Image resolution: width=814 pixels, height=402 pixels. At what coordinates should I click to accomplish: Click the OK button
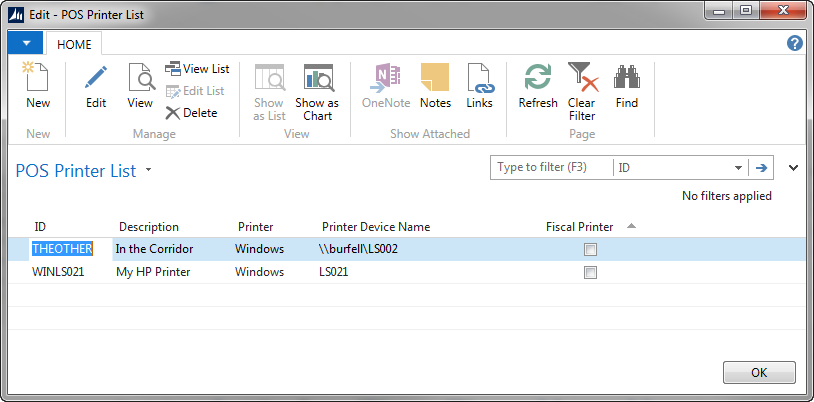pos(758,372)
